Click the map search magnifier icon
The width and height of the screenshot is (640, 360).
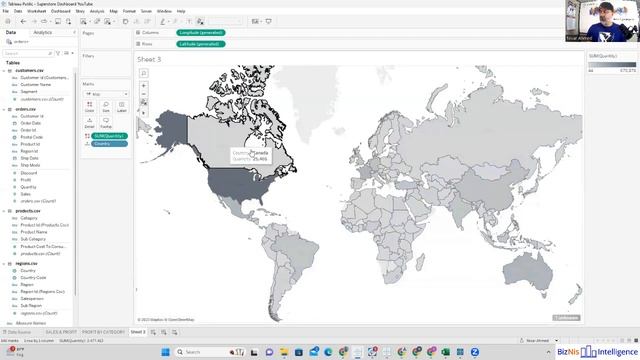tap(144, 73)
